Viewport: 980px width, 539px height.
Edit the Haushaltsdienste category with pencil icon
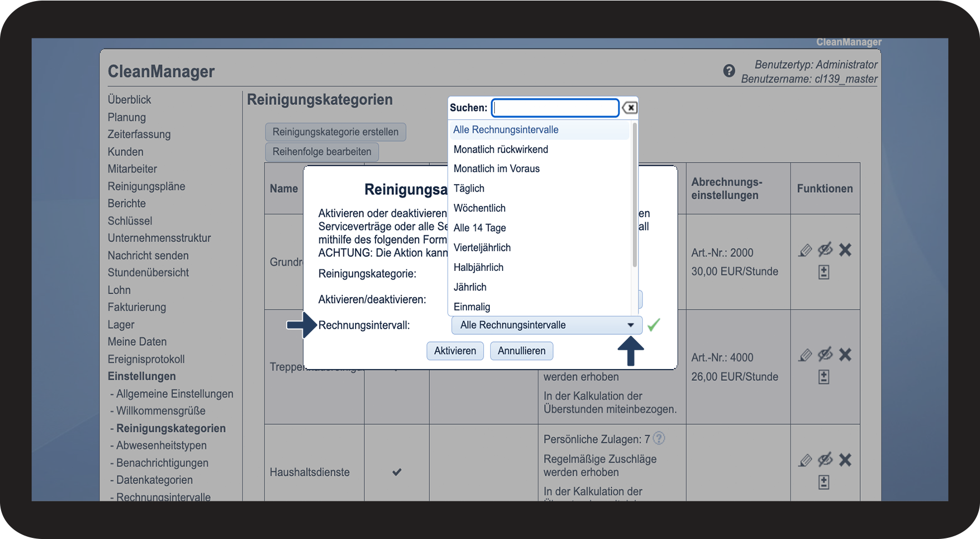point(805,460)
